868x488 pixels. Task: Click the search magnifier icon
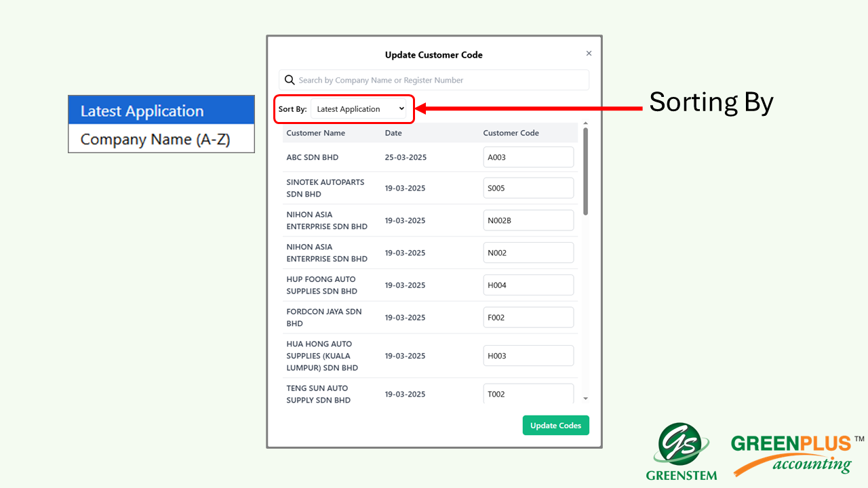click(290, 80)
